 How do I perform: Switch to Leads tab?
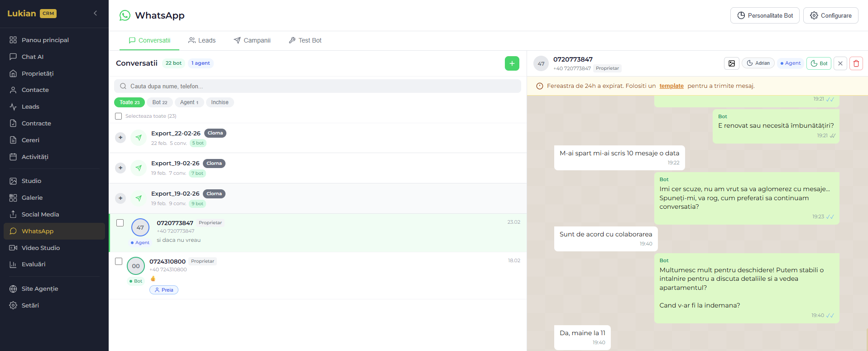[202, 40]
